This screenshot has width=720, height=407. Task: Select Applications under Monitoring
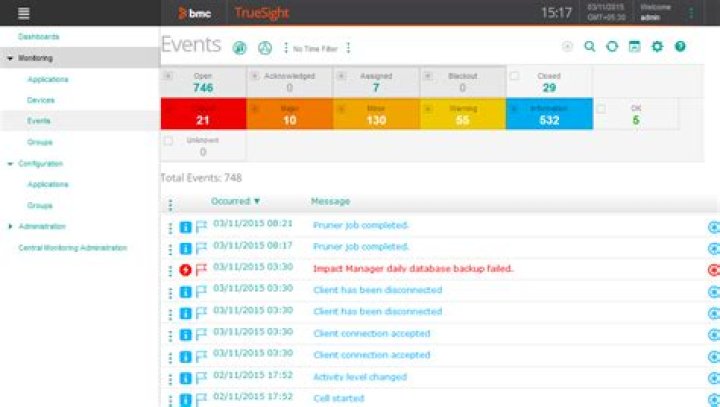(x=48, y=79)
